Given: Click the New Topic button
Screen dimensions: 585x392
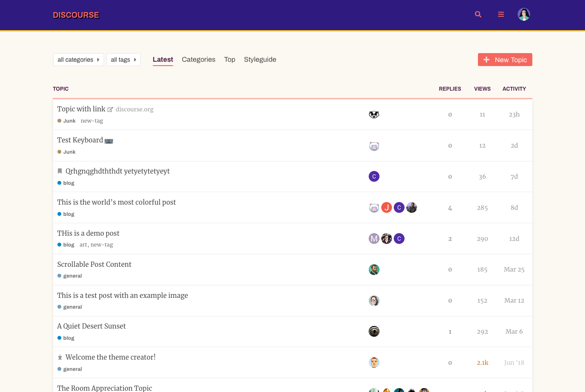Looking at the screenshot, I should [505, 60].
